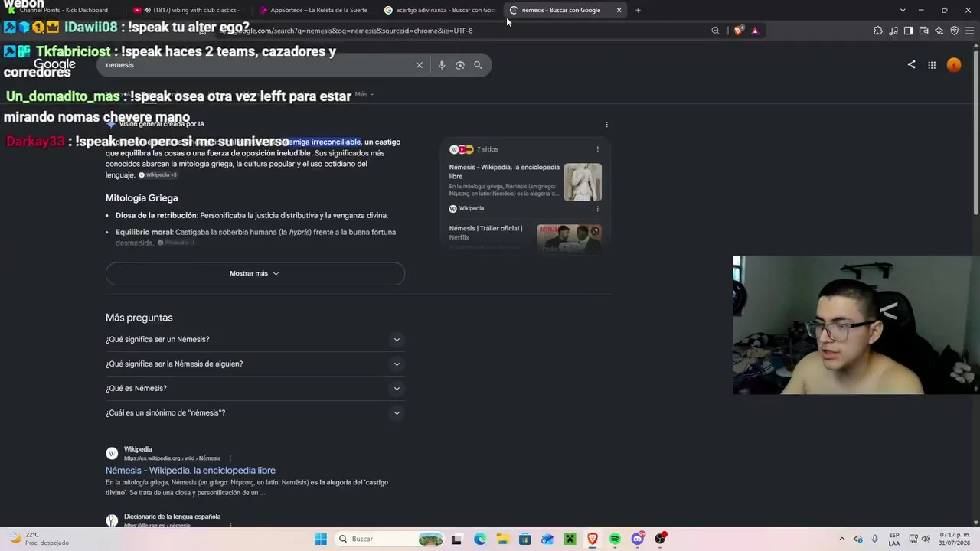Open OBS Studio from the taskbar

[x=660, y=539]
